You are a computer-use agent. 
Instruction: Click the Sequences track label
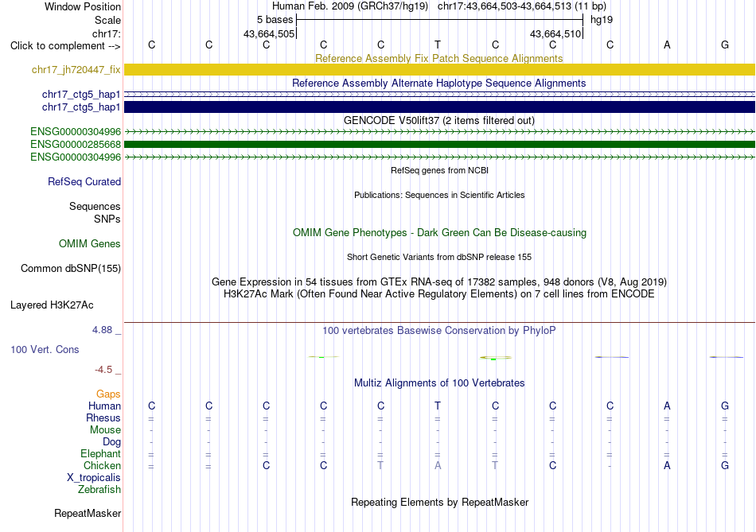pyautogui.click(x=95, y=206)
